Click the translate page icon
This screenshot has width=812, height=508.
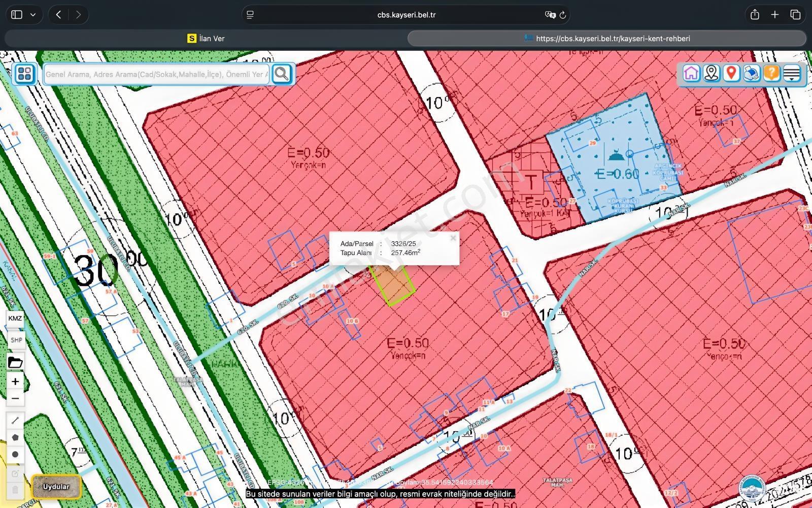(x=550, y=15)
